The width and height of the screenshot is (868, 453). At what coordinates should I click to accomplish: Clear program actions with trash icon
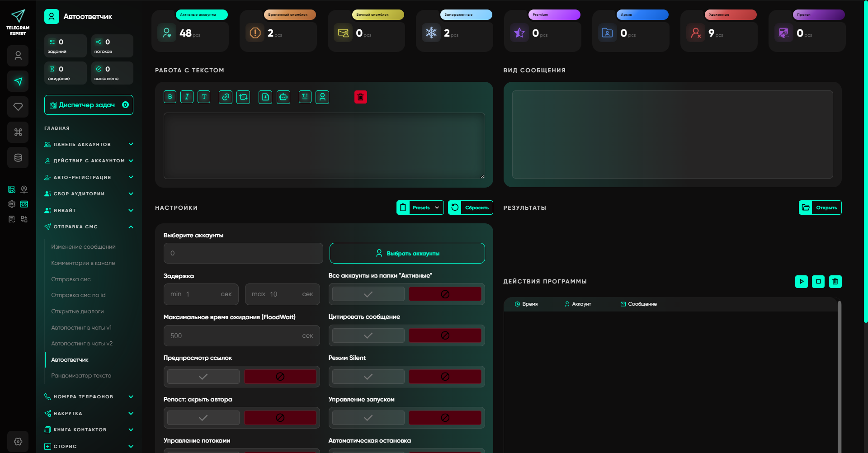click(x=835, y=282)
